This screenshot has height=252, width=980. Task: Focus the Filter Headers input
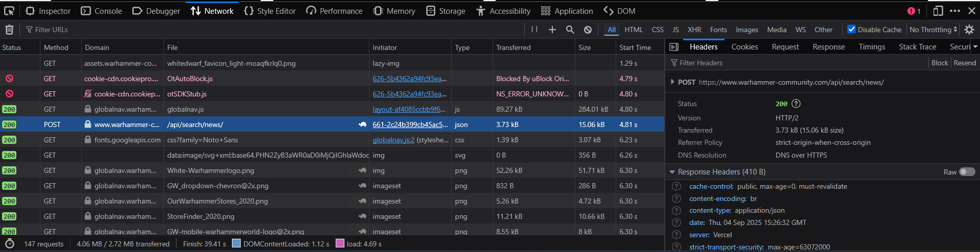pos(797,63)
